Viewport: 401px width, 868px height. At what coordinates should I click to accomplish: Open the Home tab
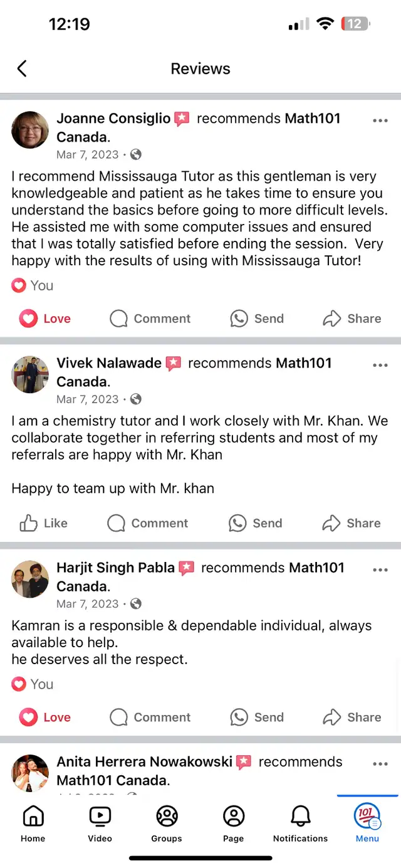[33, 823]
